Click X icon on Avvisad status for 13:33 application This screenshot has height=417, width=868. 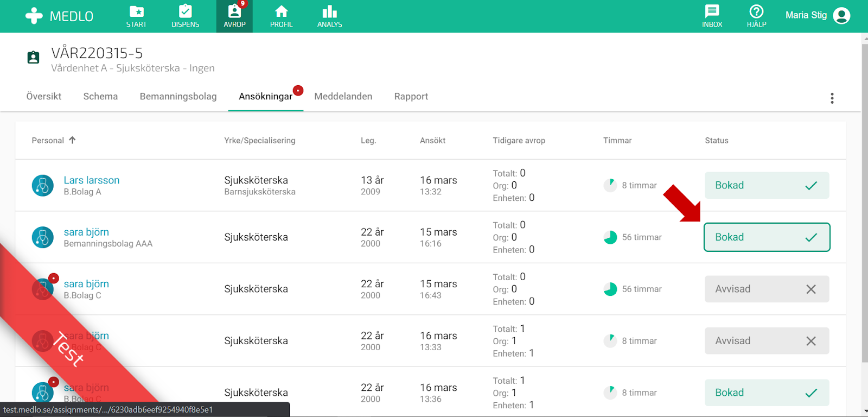(811, 341)
